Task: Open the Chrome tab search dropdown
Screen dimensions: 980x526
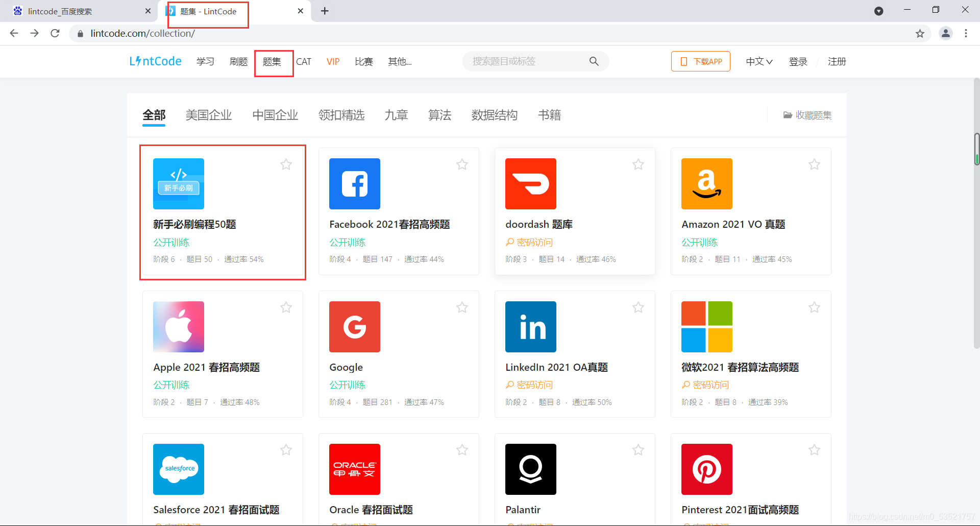Action: 878,11
